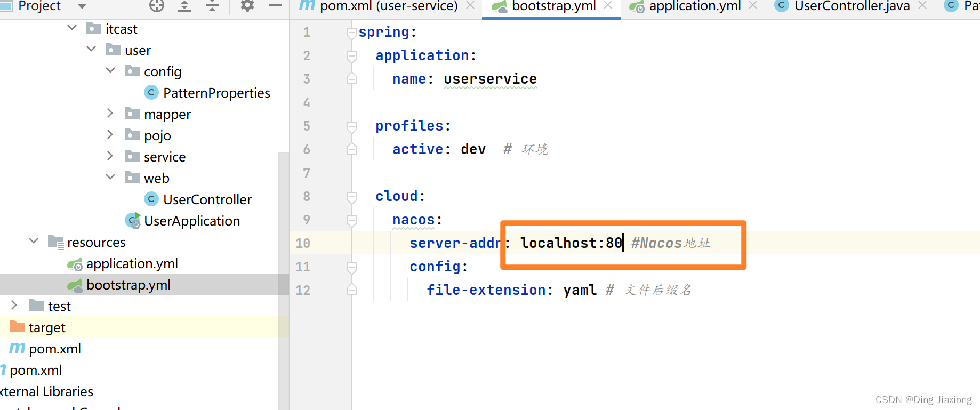Select the UserApplication class

click(x=192, y=221)
